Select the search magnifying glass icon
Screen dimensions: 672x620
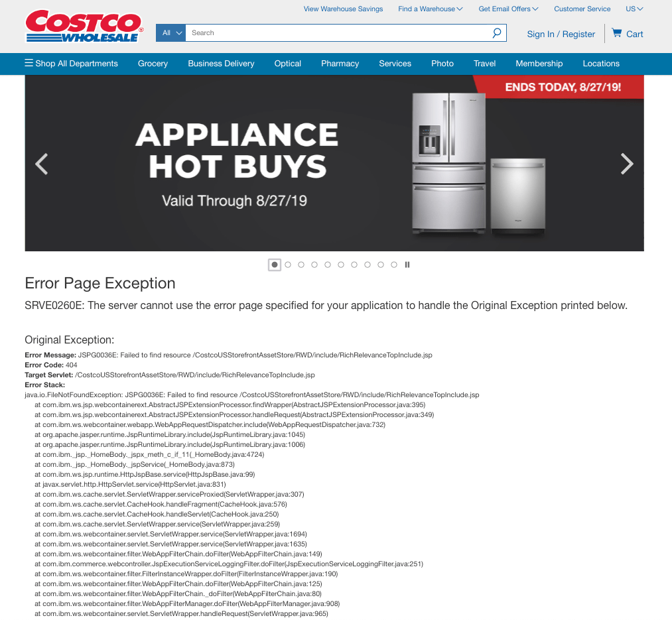pyautogui.click(x=496, y=32)
